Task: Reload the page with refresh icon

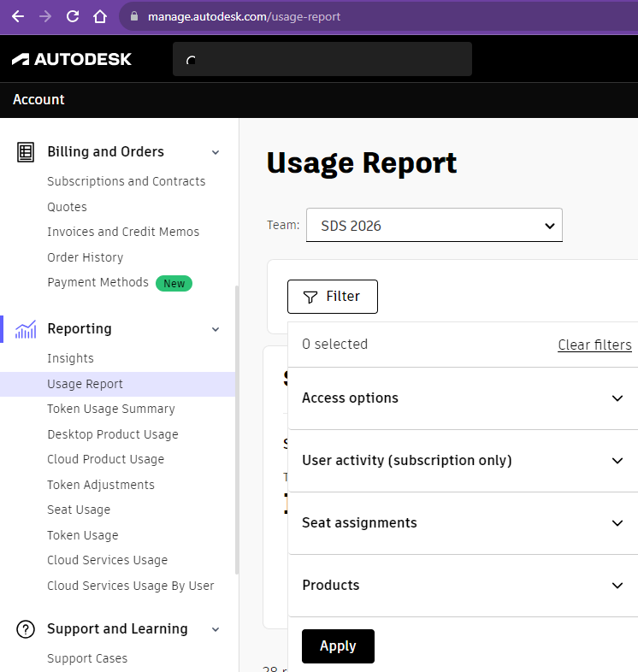Action: (73, 17)
